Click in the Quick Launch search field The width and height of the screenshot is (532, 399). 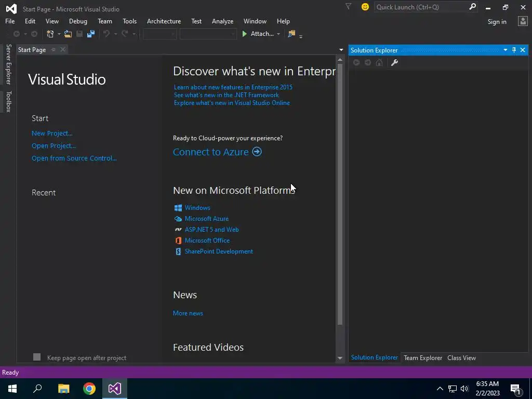[x=421, y=7]
